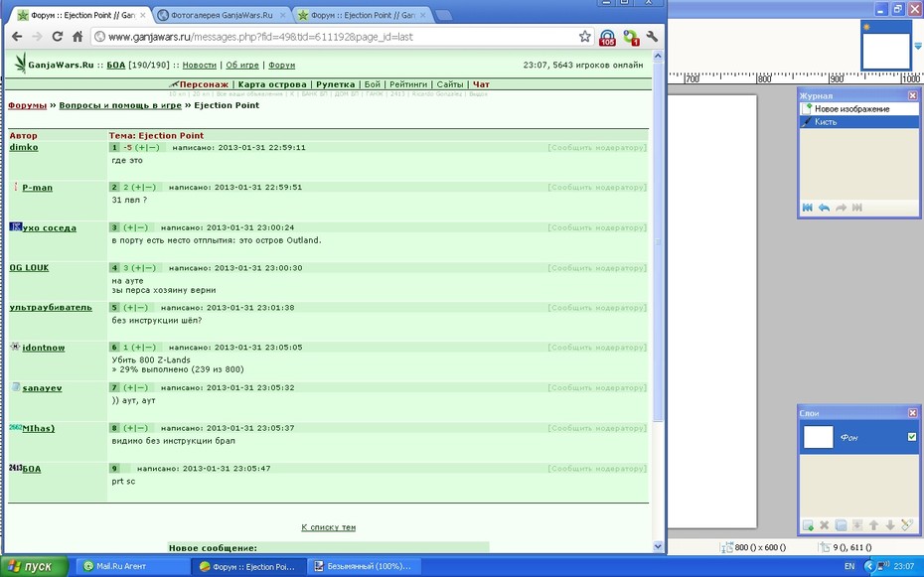Open the green extension icon with badge 1

tap(631, 38)
